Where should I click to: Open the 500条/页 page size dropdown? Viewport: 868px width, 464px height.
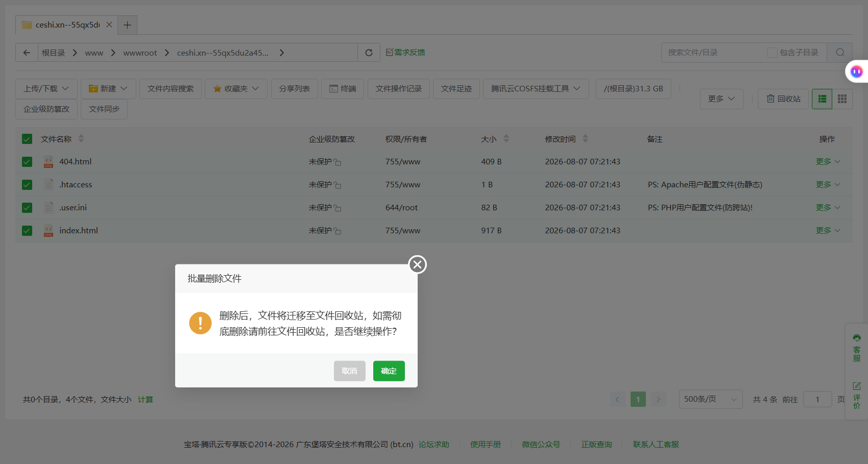click(710, 399)
